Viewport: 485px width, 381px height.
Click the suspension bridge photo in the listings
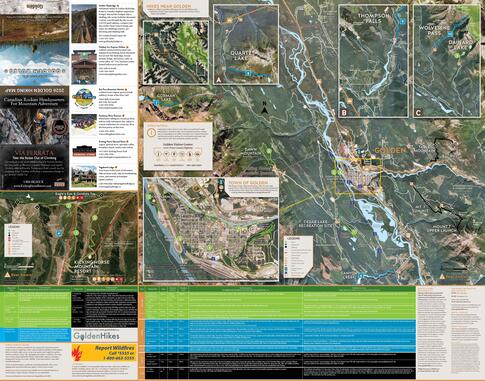click(x=84, y=24)
